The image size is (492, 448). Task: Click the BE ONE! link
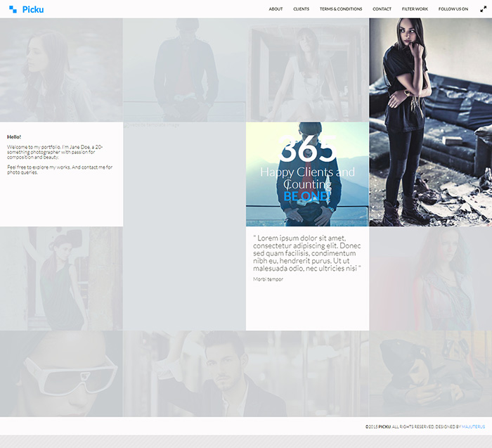[x=307, y=196]
